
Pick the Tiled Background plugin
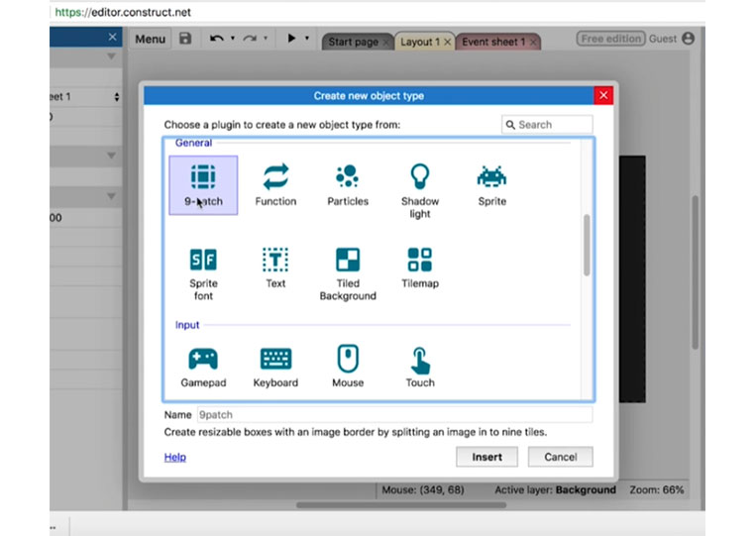click(x=348, y=273)
